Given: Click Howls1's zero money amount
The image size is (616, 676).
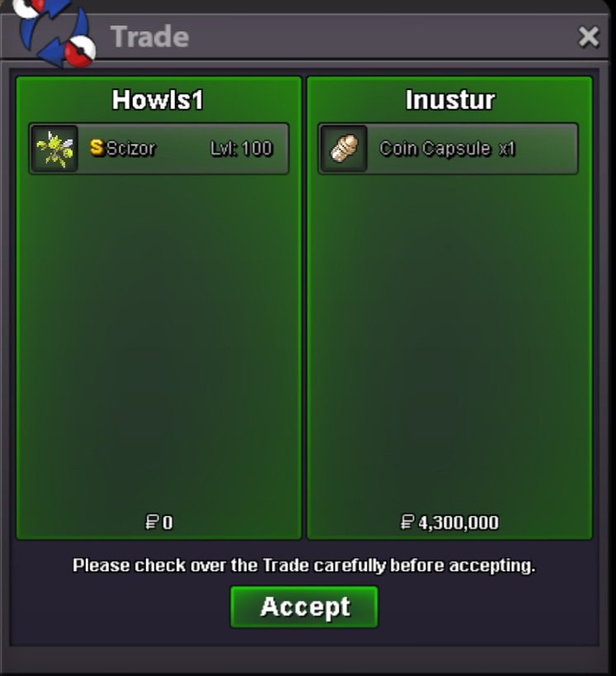Looking at the screenshot, I should click(168, 522).
